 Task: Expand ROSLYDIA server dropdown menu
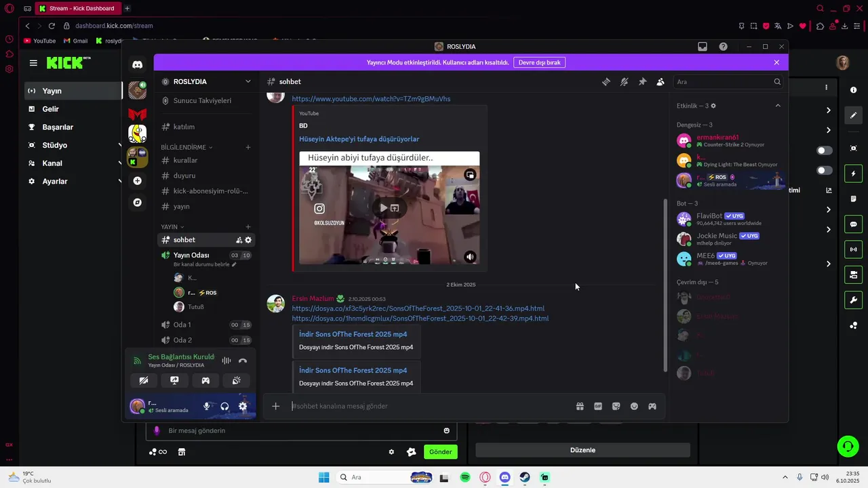click(248, 81)
